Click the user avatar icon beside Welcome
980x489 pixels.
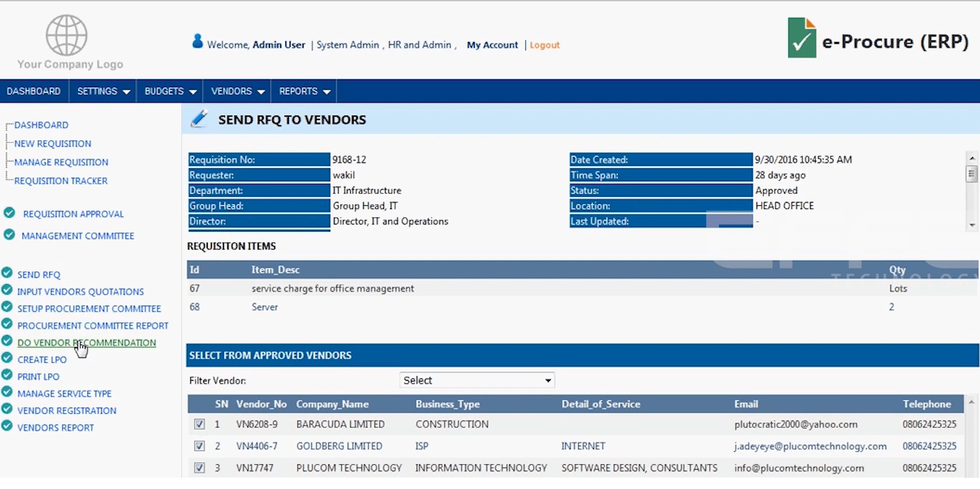coord(197,41)
